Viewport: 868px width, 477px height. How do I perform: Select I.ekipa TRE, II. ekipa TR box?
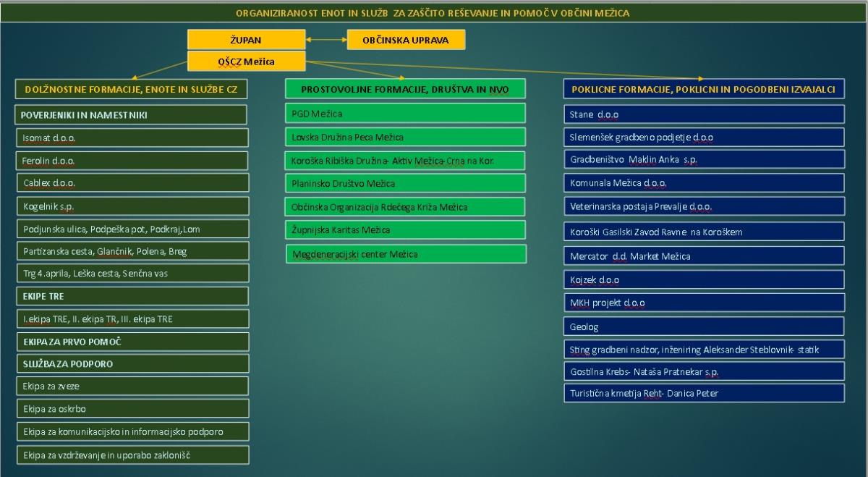pos(132,318)
